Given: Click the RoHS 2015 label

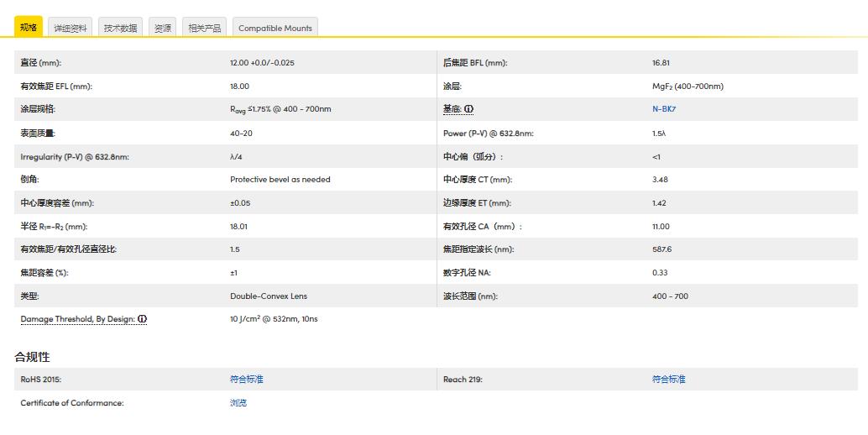Looking at the screenshot, I should pos(41,379).
